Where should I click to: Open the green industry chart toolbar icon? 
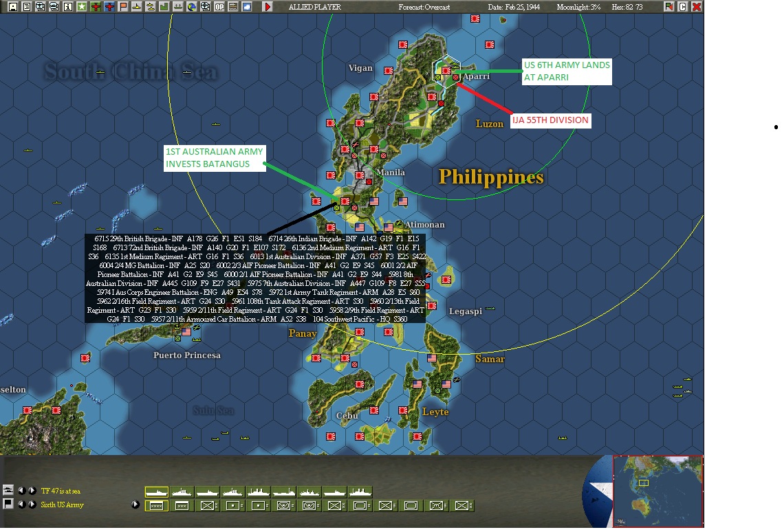click(x=164, y=7)
